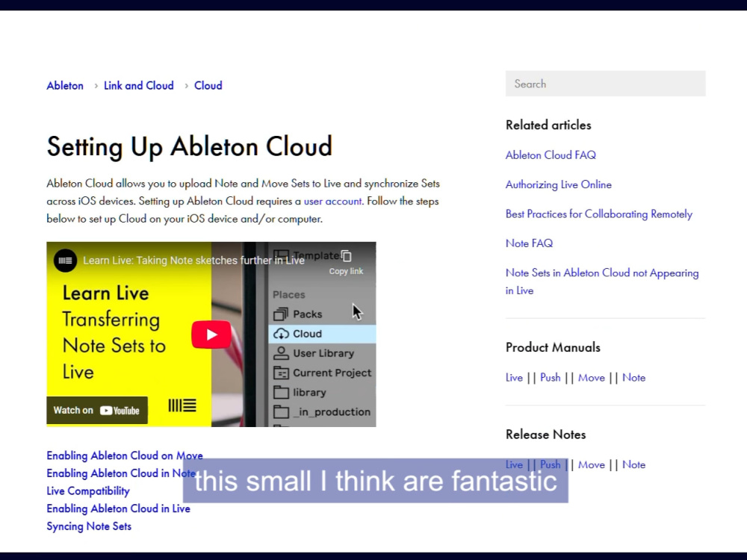Click the Product Manuals heading
This screenshot has height=560, width=747.
tap(553, 348)
